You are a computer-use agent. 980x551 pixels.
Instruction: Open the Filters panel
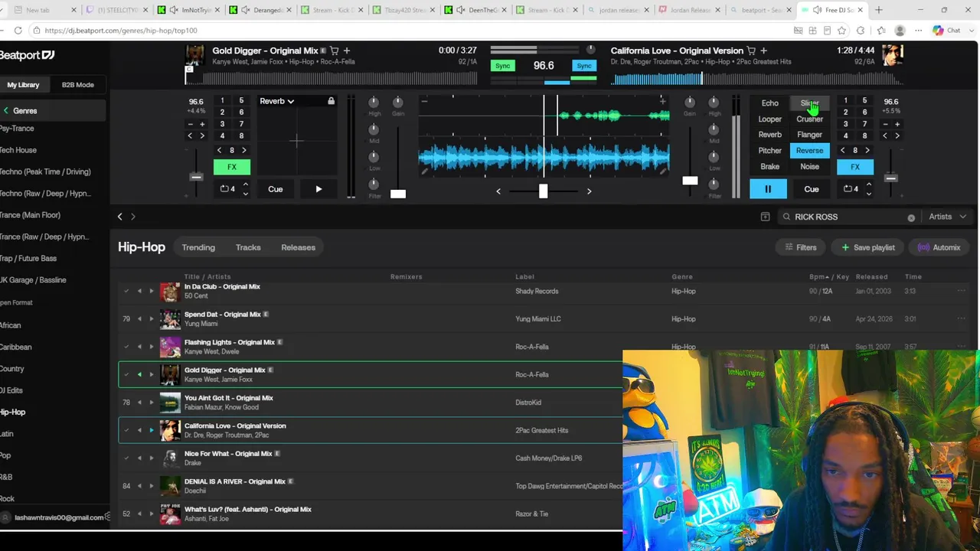point(801,247)
